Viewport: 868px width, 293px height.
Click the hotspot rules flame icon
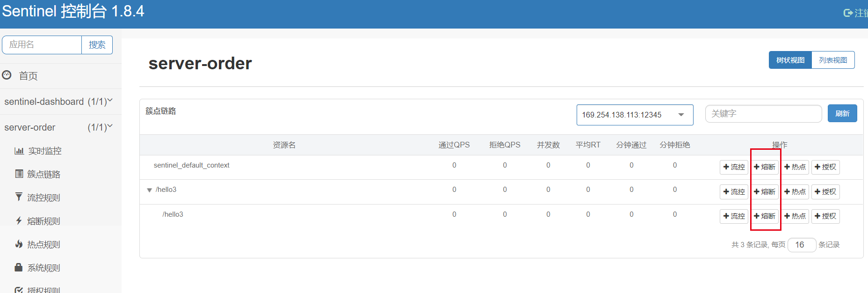coord(19,244)
